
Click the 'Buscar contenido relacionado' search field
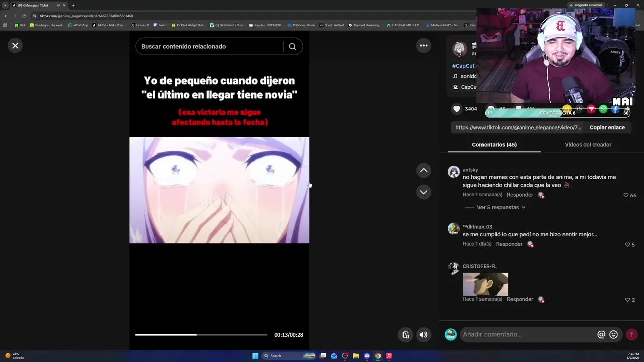(x=209, y=46)
